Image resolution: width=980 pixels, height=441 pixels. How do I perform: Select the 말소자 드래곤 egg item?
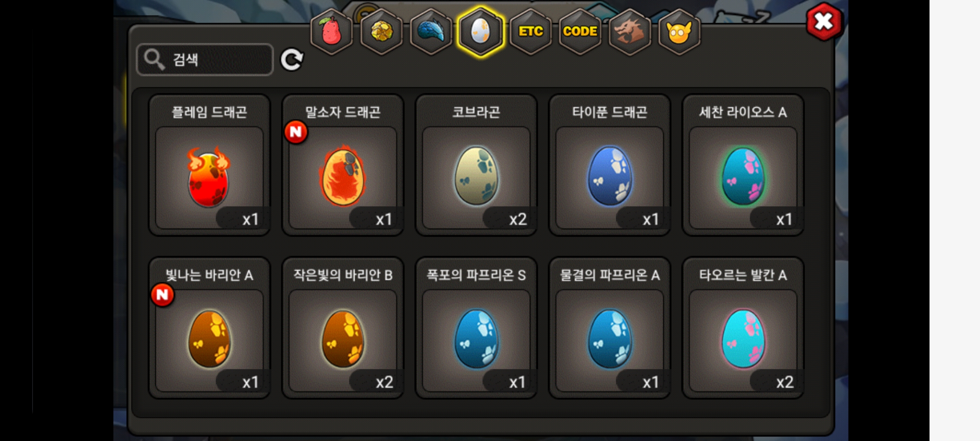pos(343,165)
